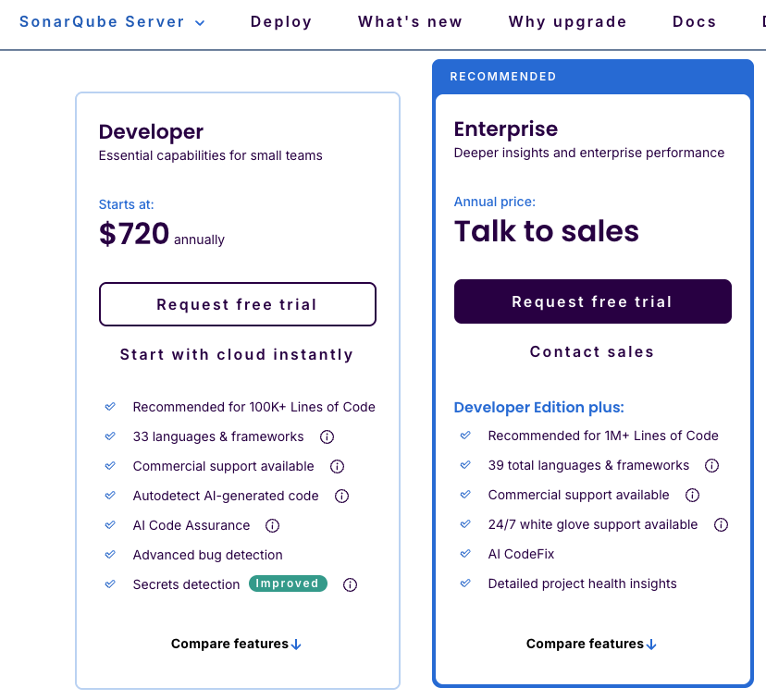The image size is (766, 700).
Task: Click Start with cloud instantly link
Action: (237, 354)
